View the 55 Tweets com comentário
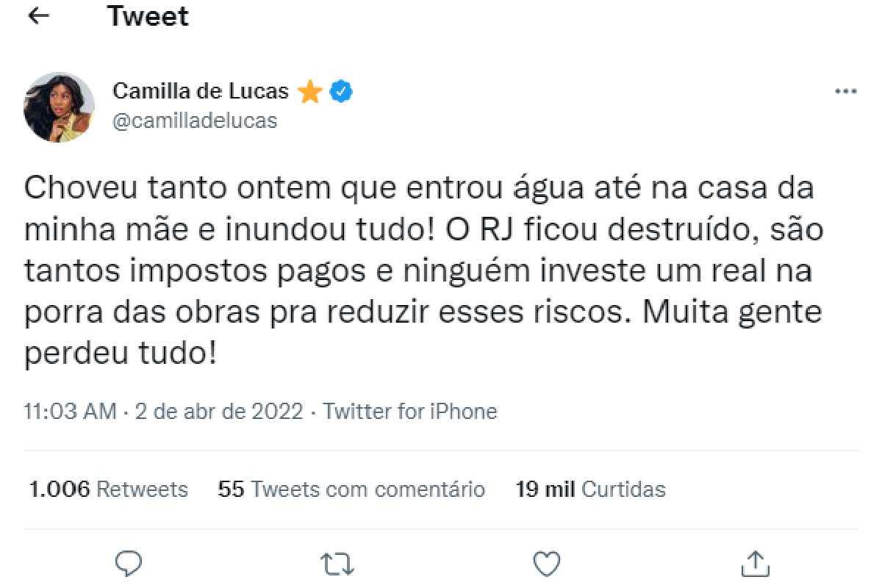The image size is (882, 588). [351, 489]
